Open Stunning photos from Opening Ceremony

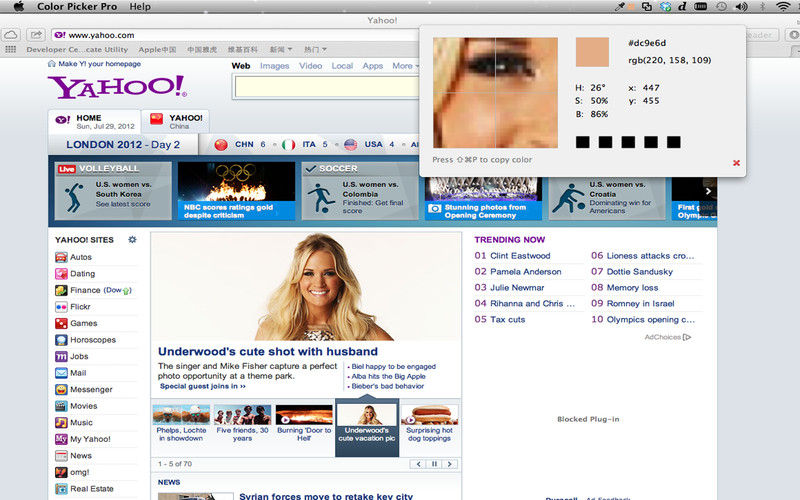point(483,198)
